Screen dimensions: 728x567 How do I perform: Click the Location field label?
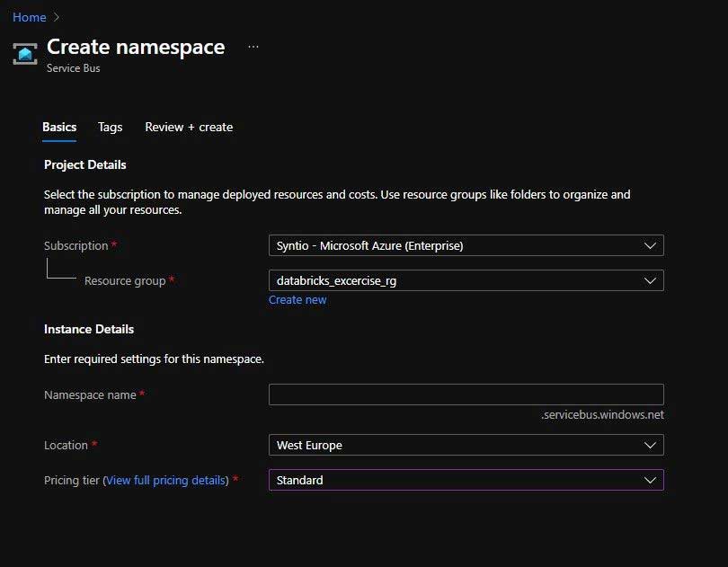[x=66, y=446]
